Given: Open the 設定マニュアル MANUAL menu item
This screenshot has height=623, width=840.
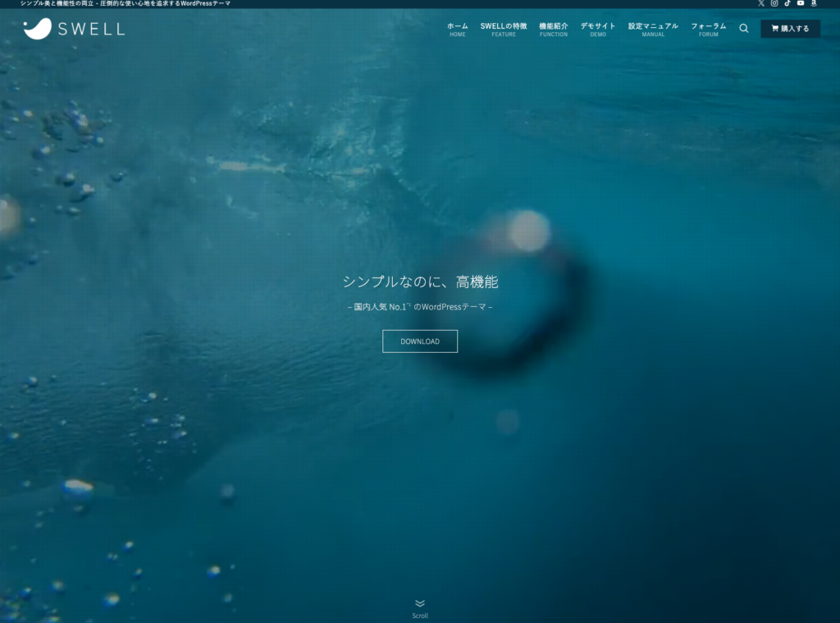Looking at the screenshot, I should (653, 29).
